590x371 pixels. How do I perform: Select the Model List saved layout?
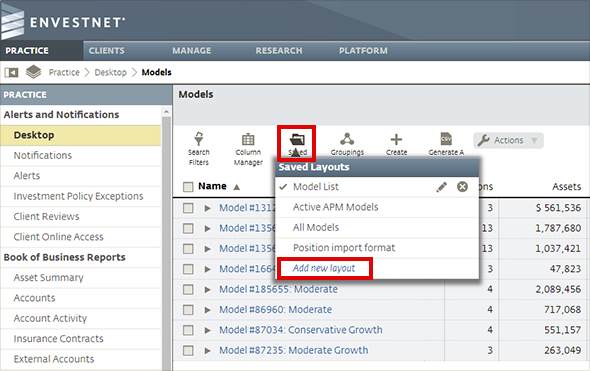click(316, 187)
